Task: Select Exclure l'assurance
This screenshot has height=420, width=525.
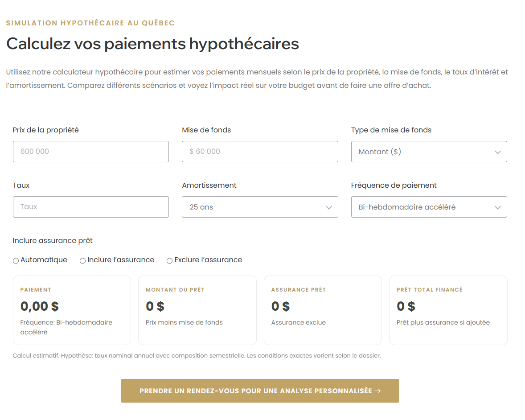Action: point(169,260)
